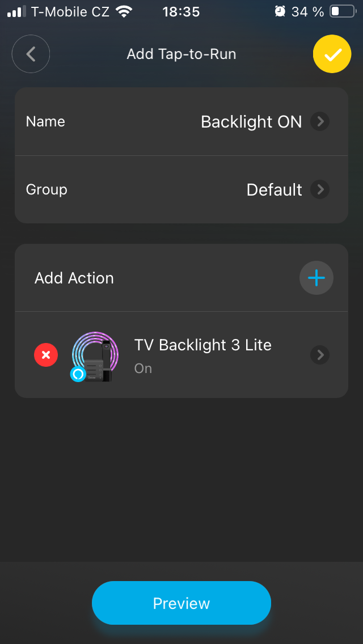Tap the blue Alexa badge on device image
This screenshot has height=644, width=363.
[x=78, y=374]
